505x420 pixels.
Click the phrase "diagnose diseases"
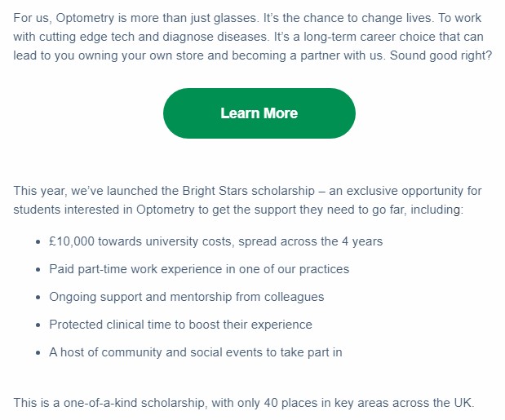click(x=215, y=37)
